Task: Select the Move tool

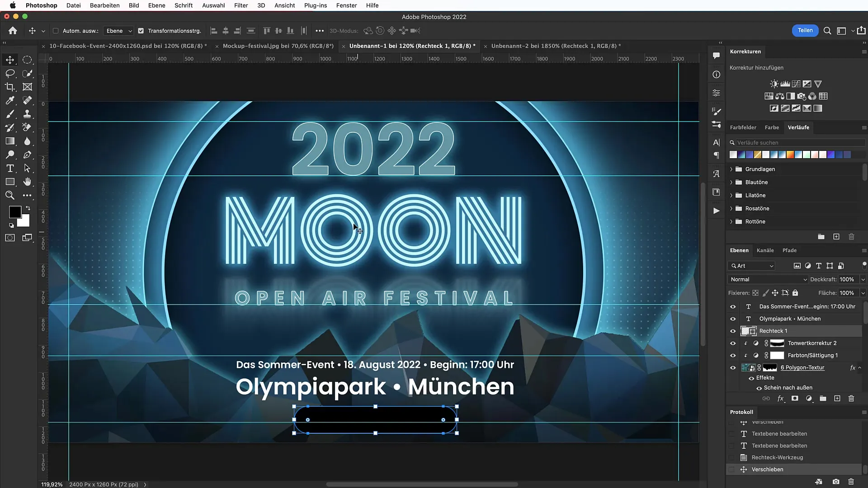Action: [x=10, y=60]
